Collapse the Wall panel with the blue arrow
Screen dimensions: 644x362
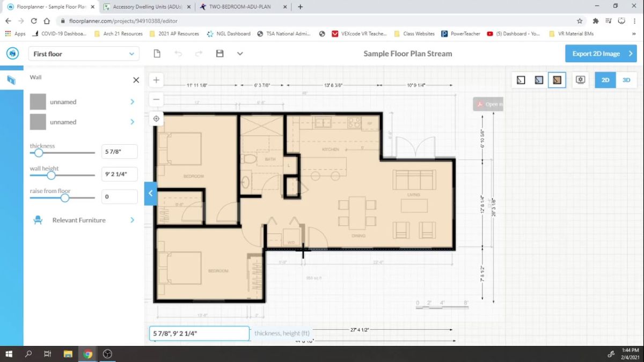click(x=151, y=194)
